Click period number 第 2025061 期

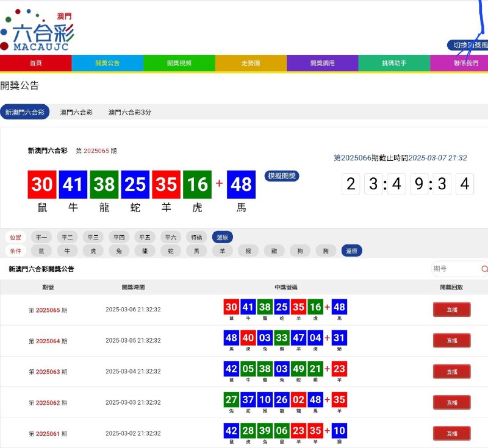click(48, 434)
